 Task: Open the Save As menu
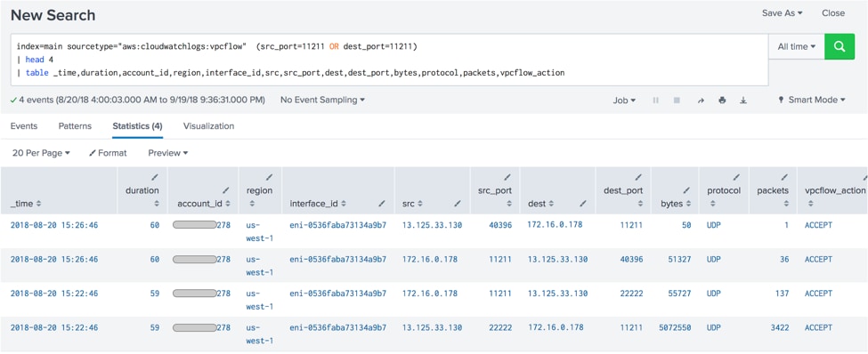[783, 12]
